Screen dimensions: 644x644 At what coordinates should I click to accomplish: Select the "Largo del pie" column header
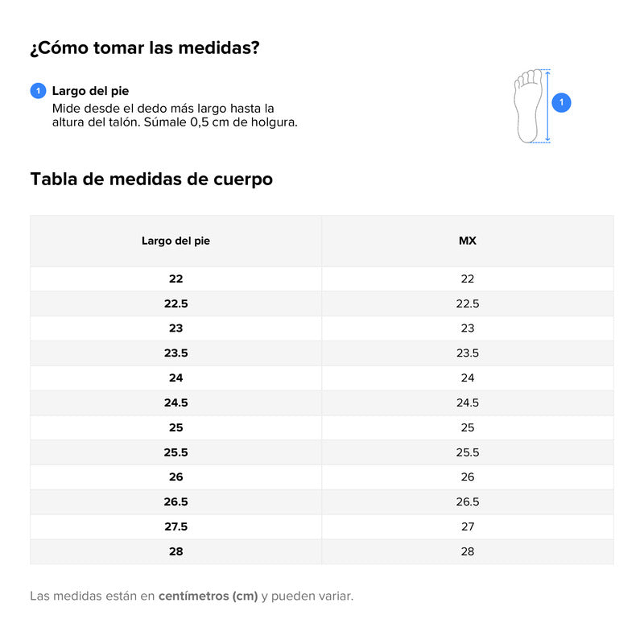(175, 241)
